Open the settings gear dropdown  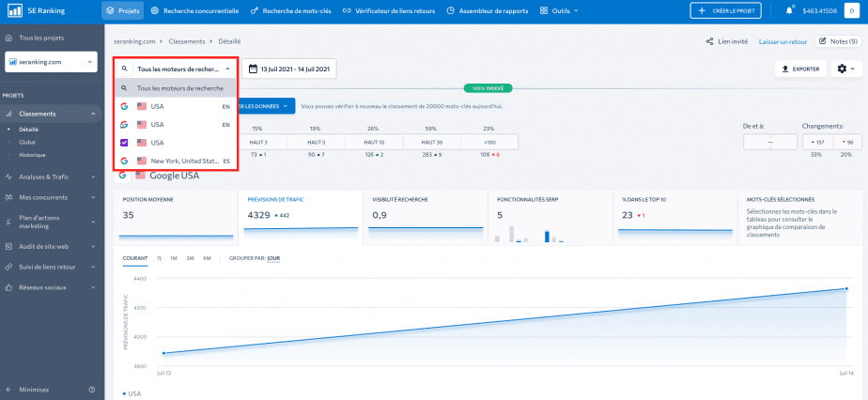tap(845, 69)
